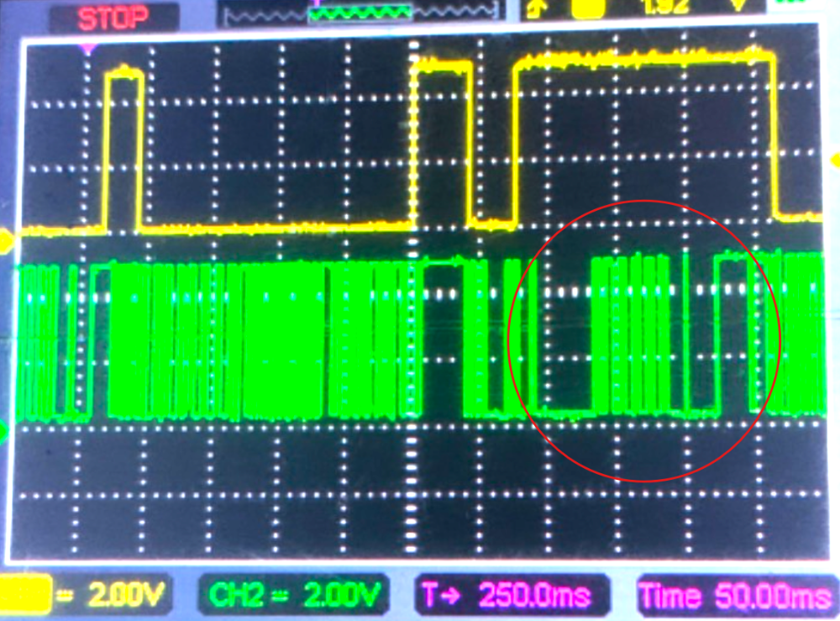Click the yellow CH1 color box at bottom left
The image size is (840, 621).
coord(24,595)
